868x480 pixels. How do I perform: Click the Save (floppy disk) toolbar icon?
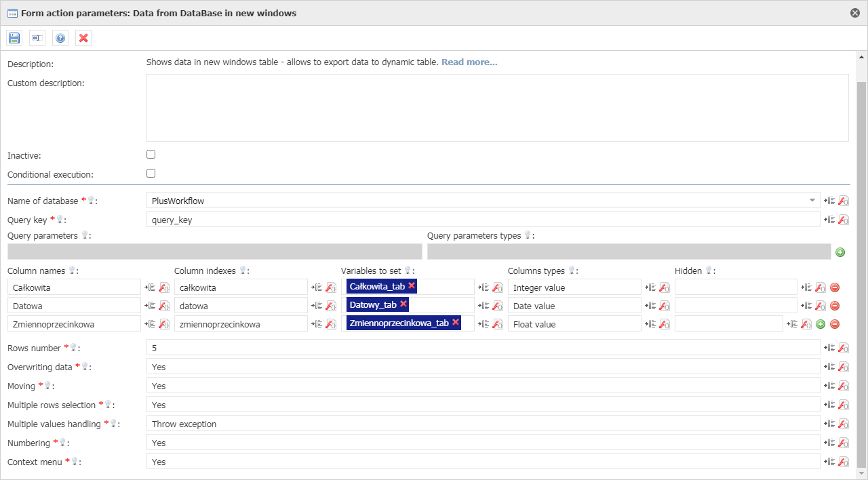point(14,38)
